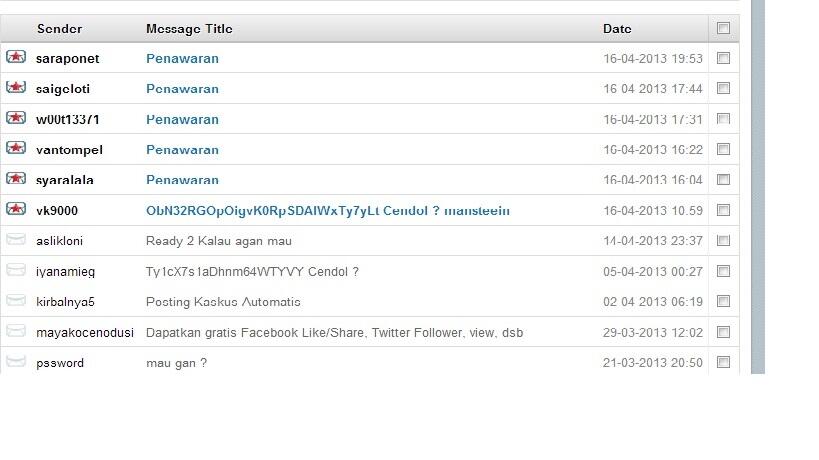Viewport: 819px width, 460px height.
Task: Open "Posting Kaskus Automatic" message
Action: pyautogui.click(x=223, y=302)
